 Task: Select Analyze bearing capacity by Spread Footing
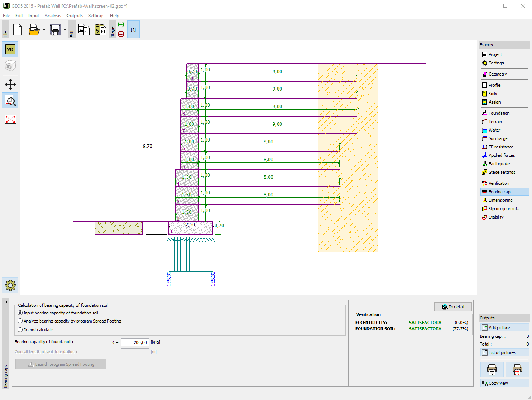coord(69,321)
